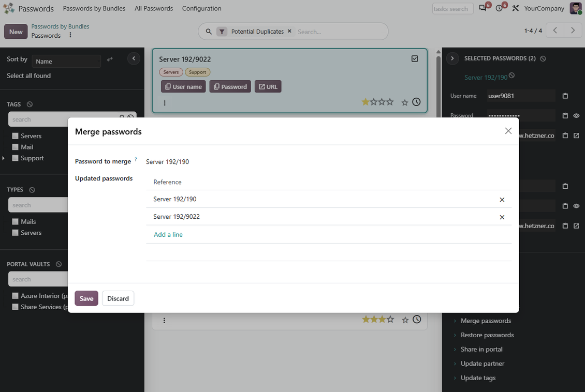Check the Azure Interior vault checkbox
This screenshot has height=392, width=585.
click(x=16, y=296)
